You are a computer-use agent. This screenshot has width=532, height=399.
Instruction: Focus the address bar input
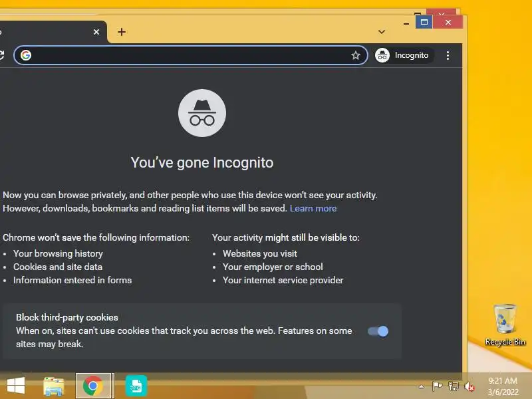pos(191,55)
